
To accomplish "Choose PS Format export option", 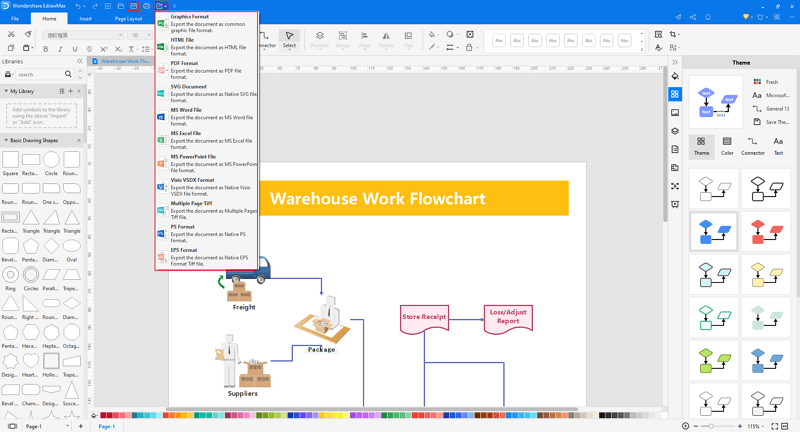I will tap(207, 233).
